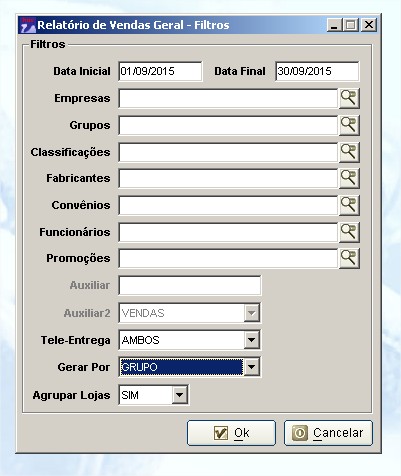Open the Grupos search lookup icon
Image resolution: width=401 pixels, height=476 pixels.
click(349, 125)
